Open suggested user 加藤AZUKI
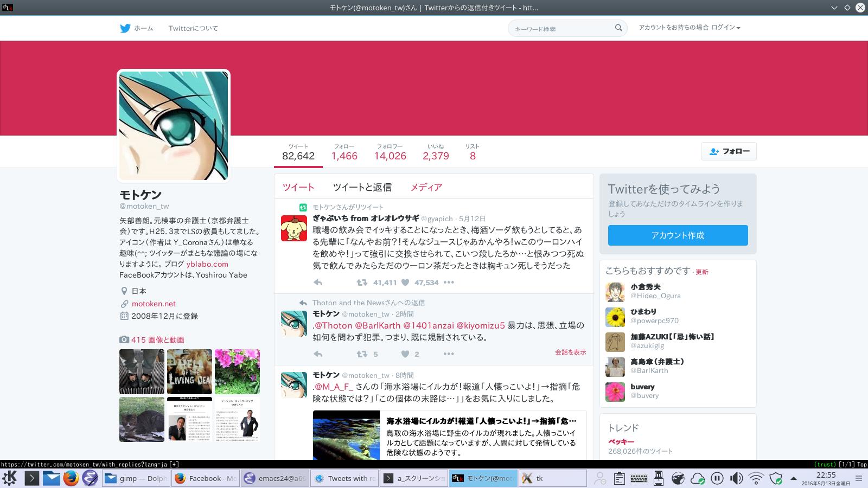This screenshot has width=868, height=488. (672, 337)
